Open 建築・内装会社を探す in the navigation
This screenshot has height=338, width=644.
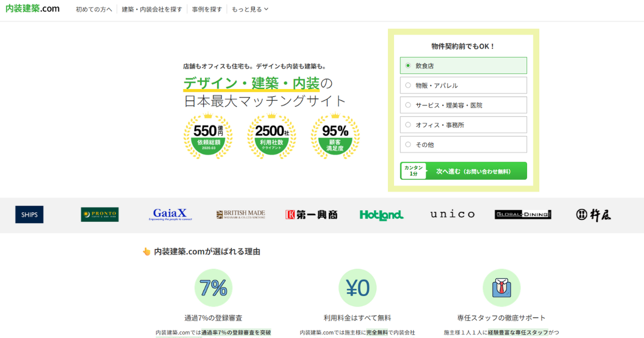(152, 10)
